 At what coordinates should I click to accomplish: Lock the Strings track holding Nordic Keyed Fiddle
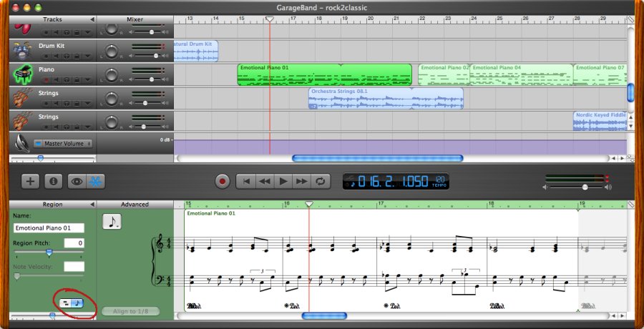click(77, 127)
